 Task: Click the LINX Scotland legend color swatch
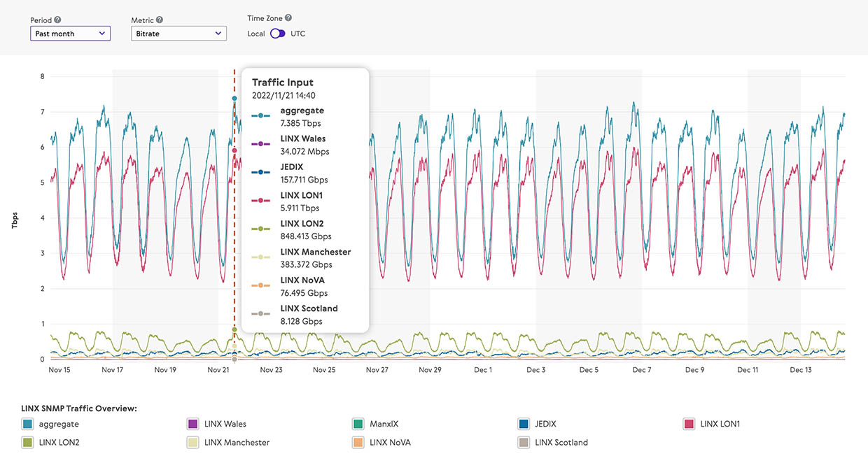523,442
